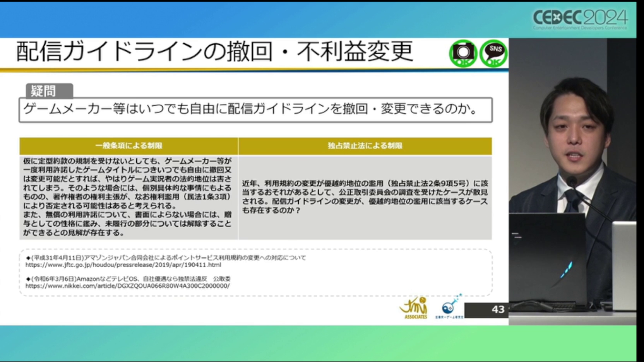This screenshot has width=644, height=362.
Task: Click the TMI Associates logo
Action: coord(414,308)
